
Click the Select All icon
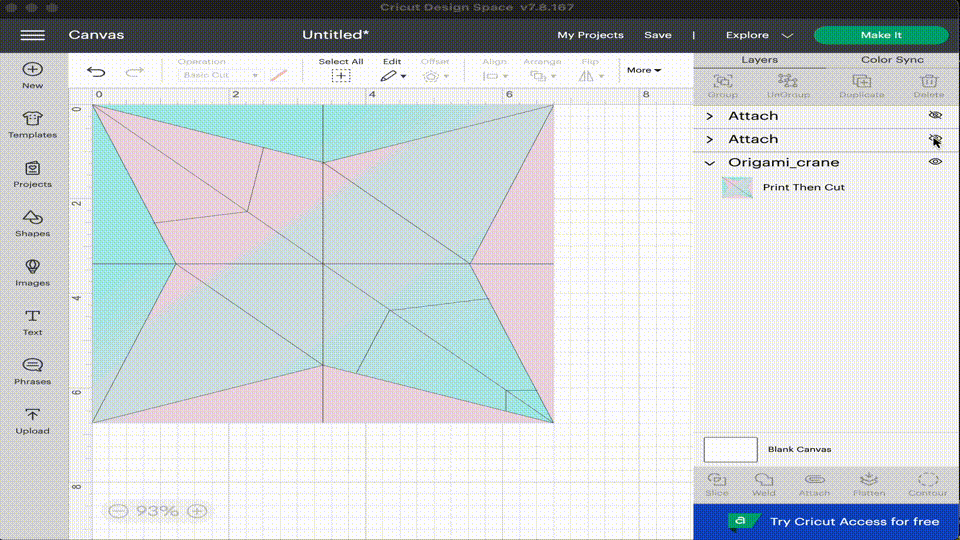(x=341, y=76)
